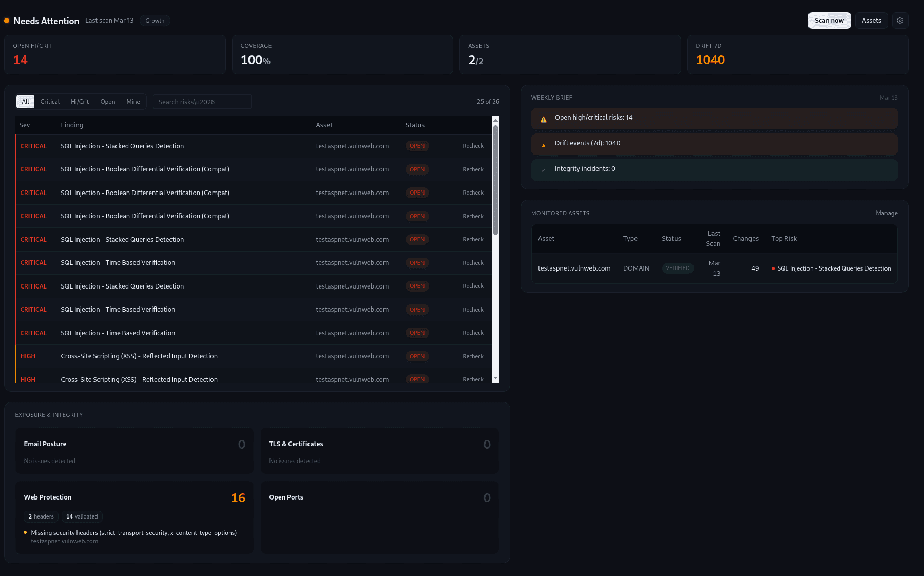This screenshot has height=576, width=924.
Task: Open Manage in Monitored Assets
Action: [887, 213]
